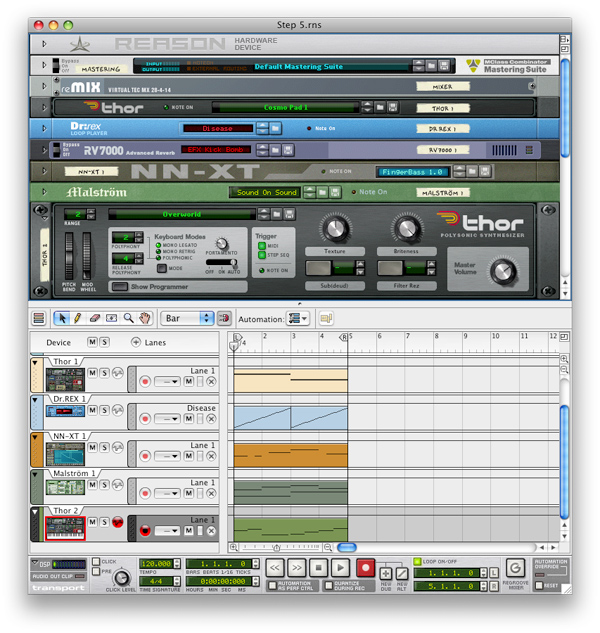The height and width of the screenshot is (633, 600).
Task: Select the Pencil tool
Action: 78,319
